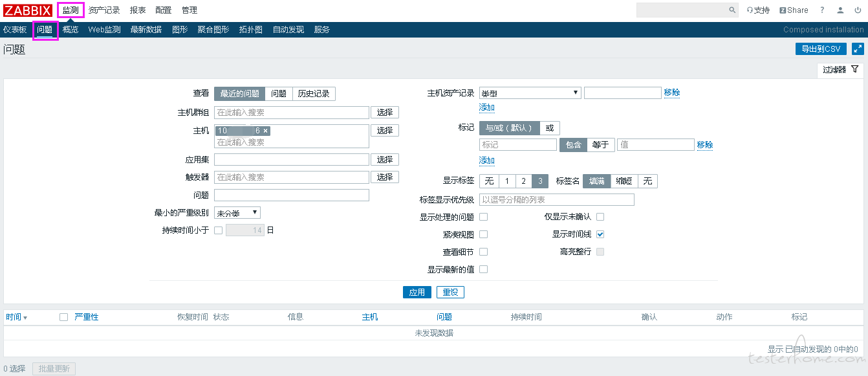Image resolution: width=868 pixels, height=376 pixels.
Task: Enable the 紧凑视图 checkbox
Action: pos(483,234)
